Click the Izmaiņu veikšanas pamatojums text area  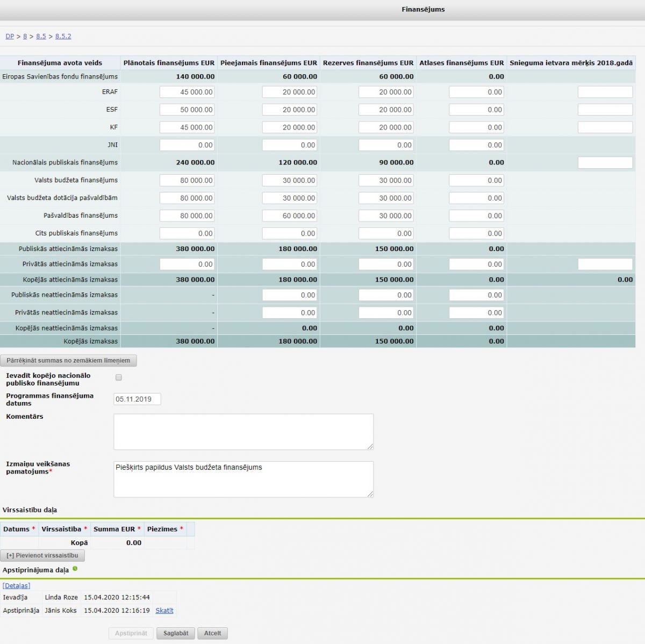tap(243, 479)
